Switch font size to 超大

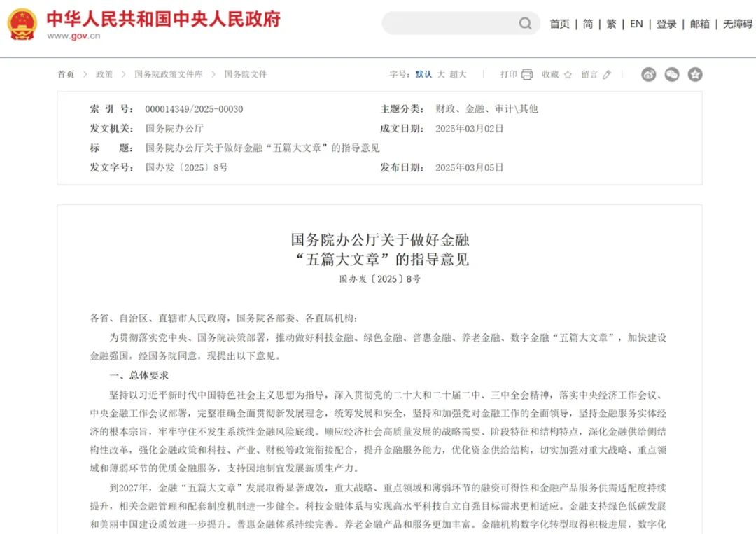(x=458, y=74)
